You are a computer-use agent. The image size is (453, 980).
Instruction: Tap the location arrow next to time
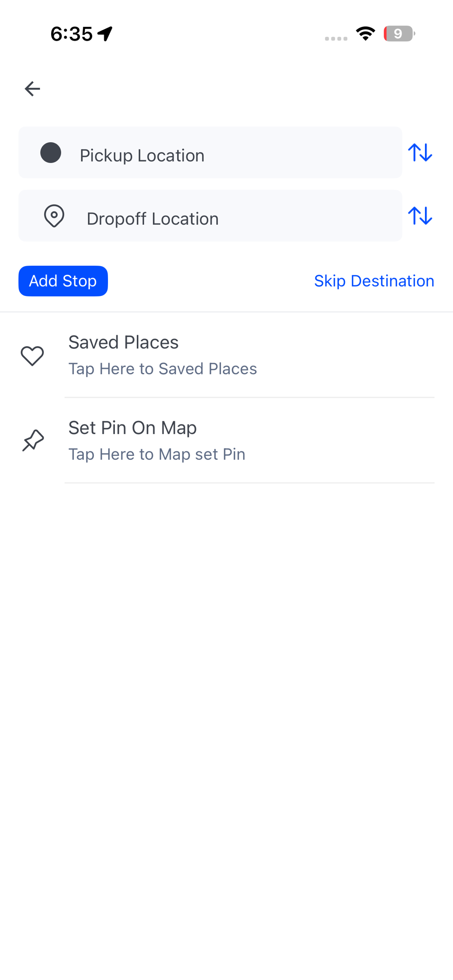(x=105, y=34)
